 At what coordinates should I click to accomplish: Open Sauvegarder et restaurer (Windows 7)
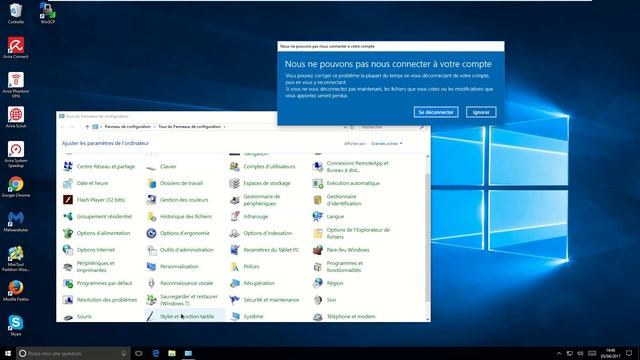pos(182,300)
